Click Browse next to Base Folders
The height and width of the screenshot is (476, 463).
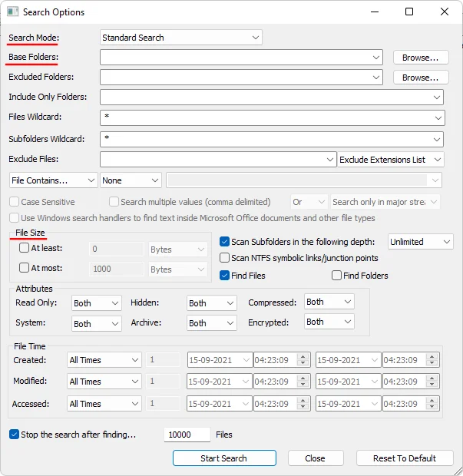[420, 58]
